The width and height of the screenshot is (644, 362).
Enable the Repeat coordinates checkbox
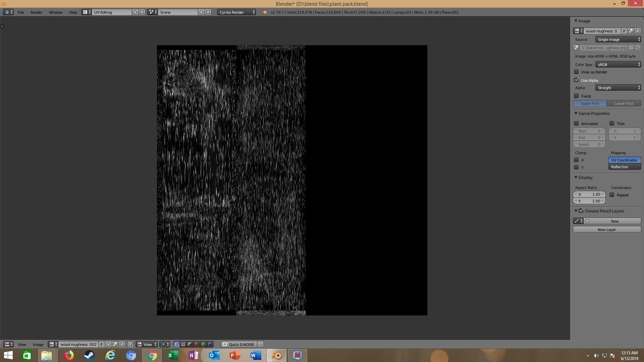click(x=612, y=195)
